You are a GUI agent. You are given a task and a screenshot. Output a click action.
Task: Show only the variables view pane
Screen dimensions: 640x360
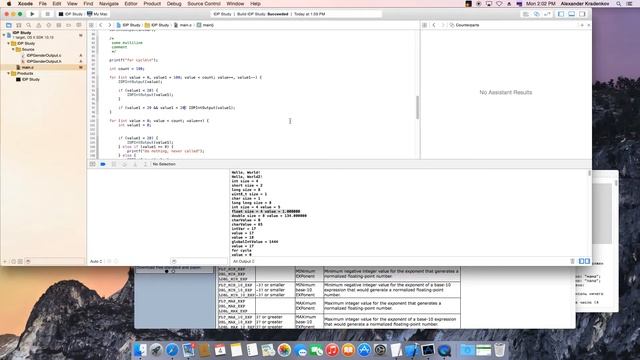click(x=582, y=261)
